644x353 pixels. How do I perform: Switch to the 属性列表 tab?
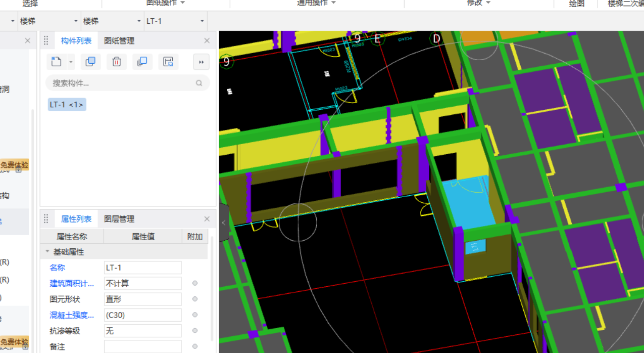pos(76,219)
